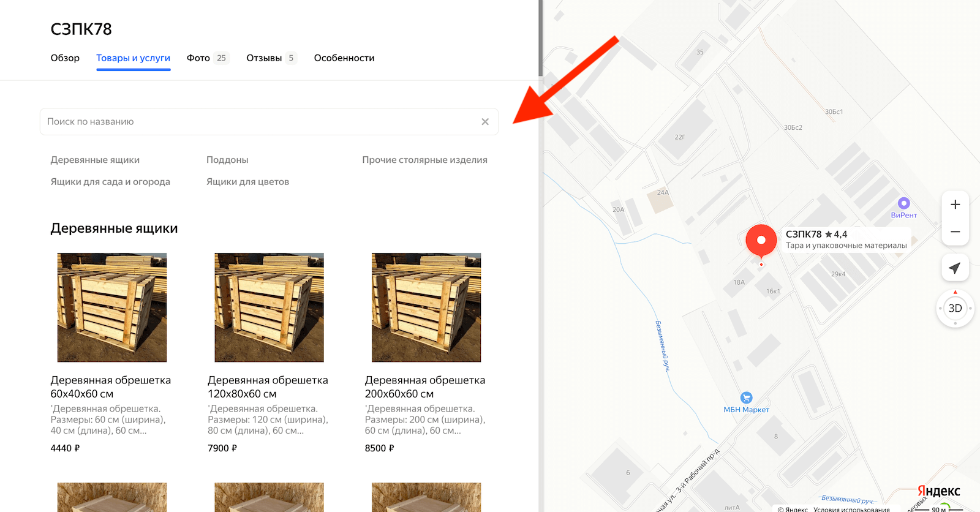Switch to the Обзор tab

click(x=65, y=58)
